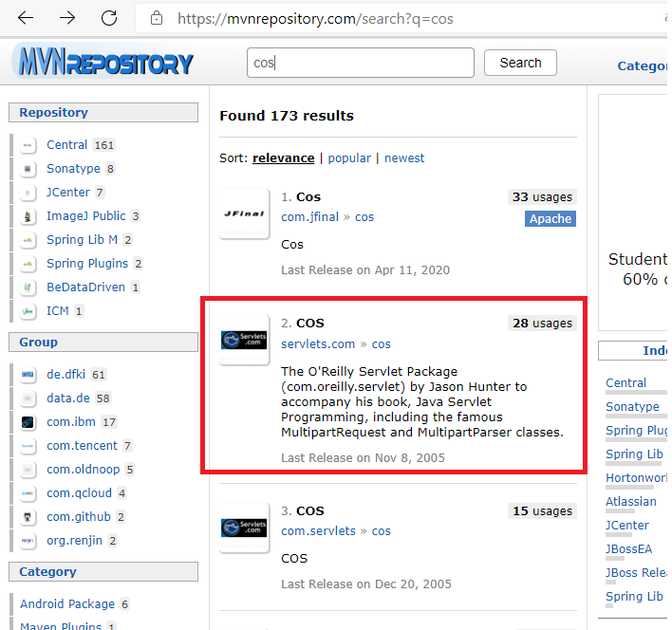Filter by com.qcloud group link
This screenshot has width=672, height=630.
pyautogui.click(x=80, y=493)
